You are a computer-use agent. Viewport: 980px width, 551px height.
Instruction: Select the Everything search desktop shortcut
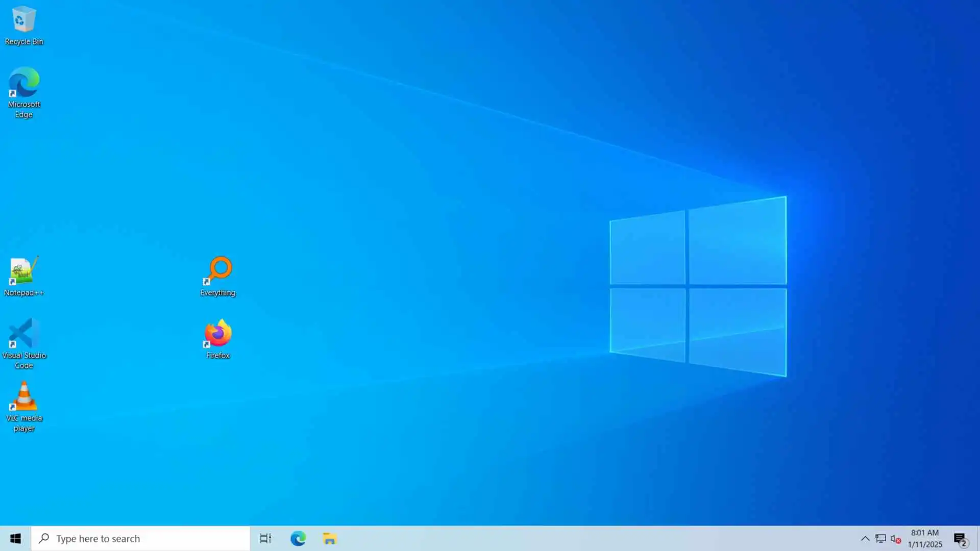point(218,271)
